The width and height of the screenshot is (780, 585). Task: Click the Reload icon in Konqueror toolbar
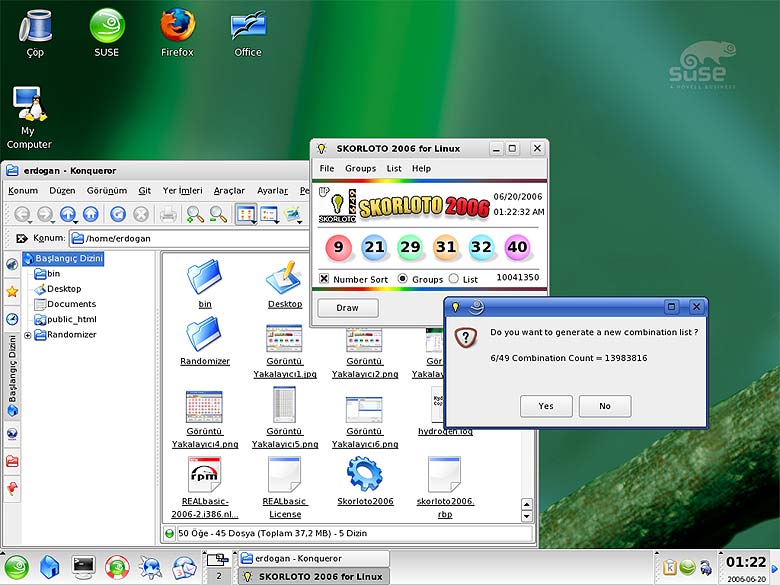click(118, 213)
